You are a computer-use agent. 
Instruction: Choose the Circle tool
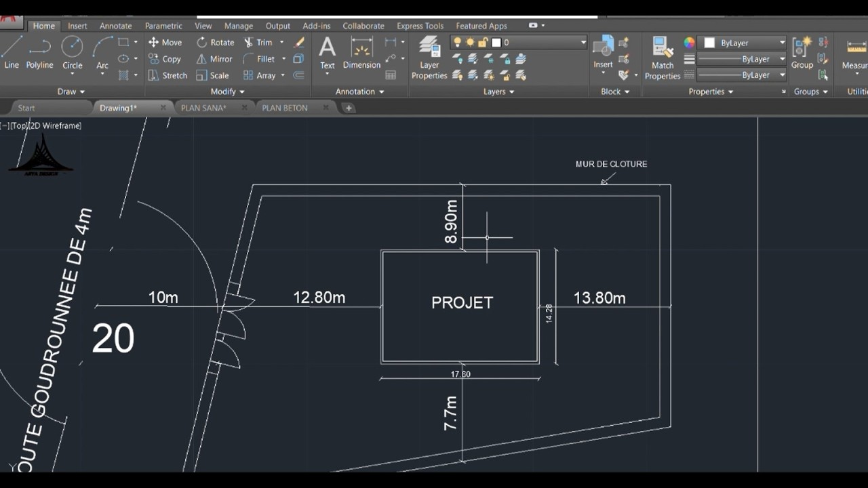(x=72, y=52)
